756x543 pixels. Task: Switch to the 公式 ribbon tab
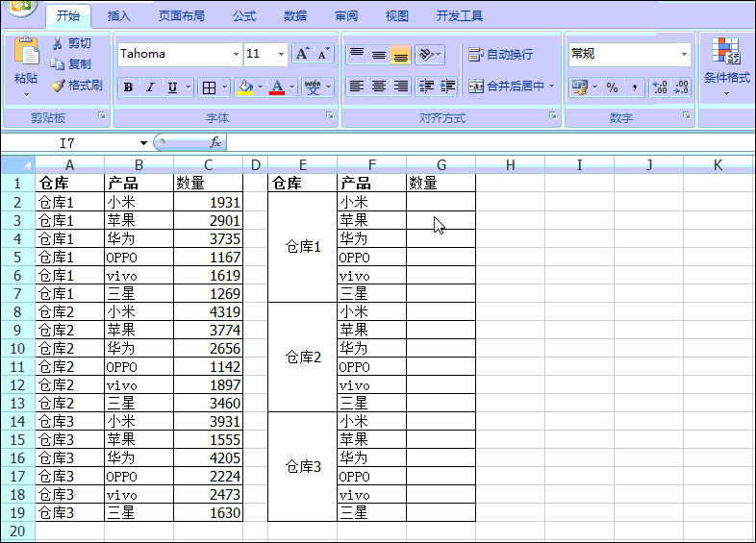tap(244, 16)
